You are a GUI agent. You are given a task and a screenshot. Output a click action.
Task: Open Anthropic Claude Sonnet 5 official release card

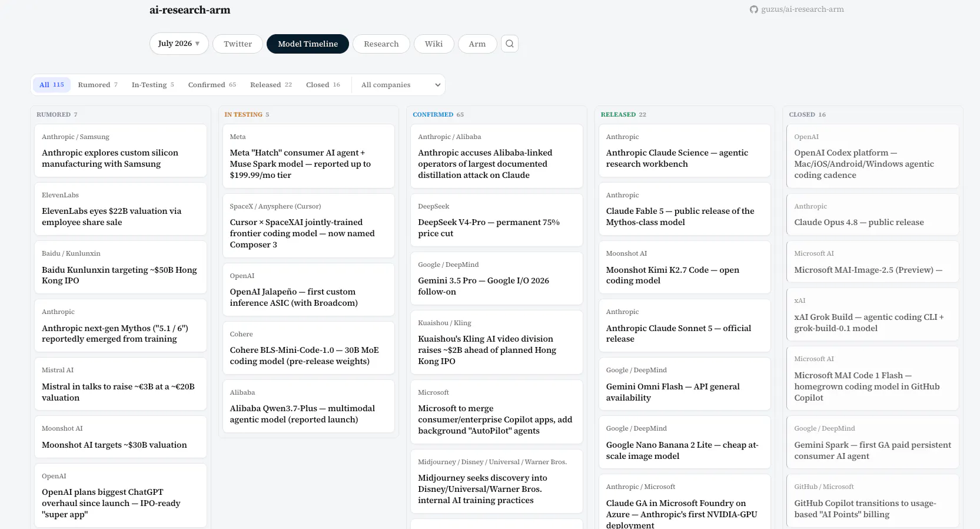[685, 326]
